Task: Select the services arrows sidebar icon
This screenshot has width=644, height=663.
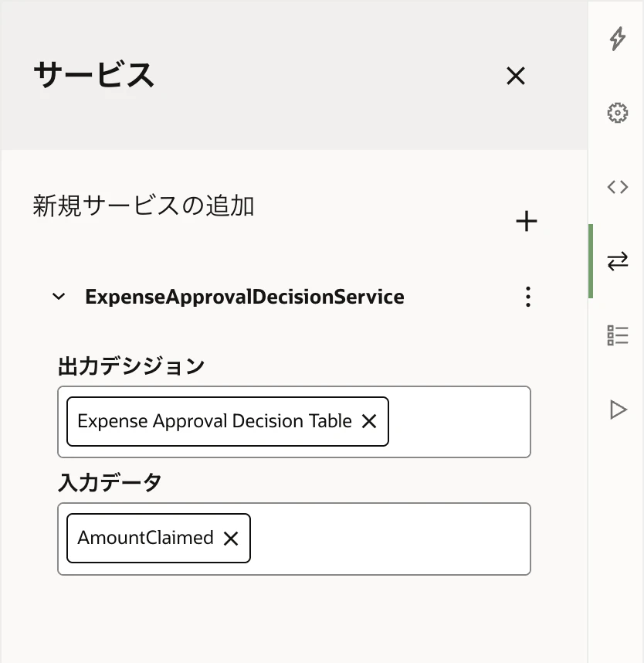Action: coord(618,261)
